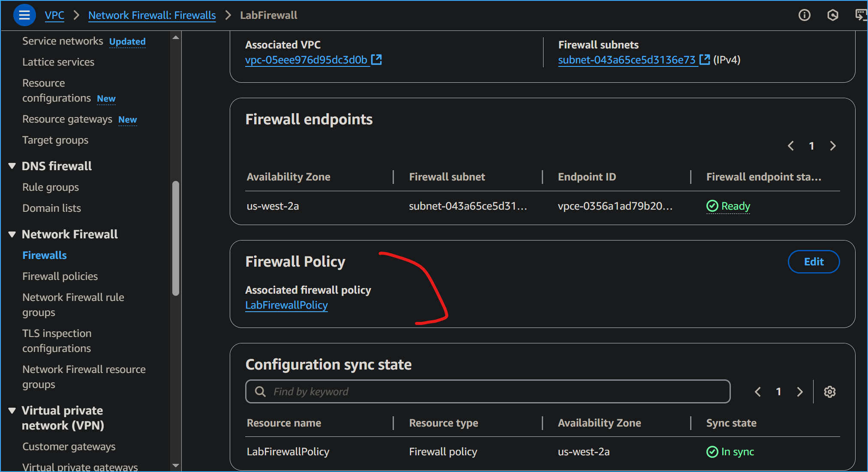Collapse the DNS firewall section
This screenshot has height=472, width=868.
point(12,166)
